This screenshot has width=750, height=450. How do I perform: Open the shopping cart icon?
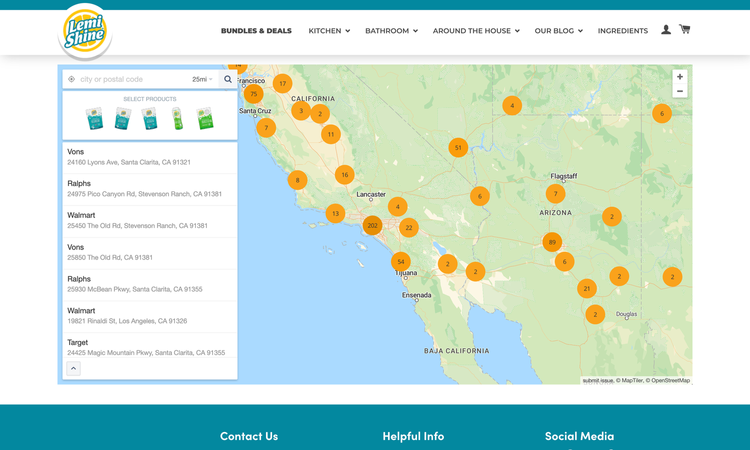click(x=684, y=29)
